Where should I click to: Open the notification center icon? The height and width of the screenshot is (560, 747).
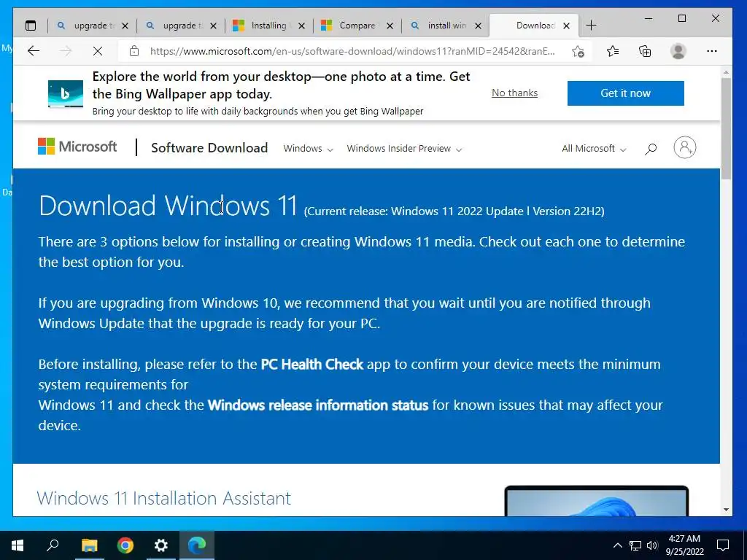point(723,545)
